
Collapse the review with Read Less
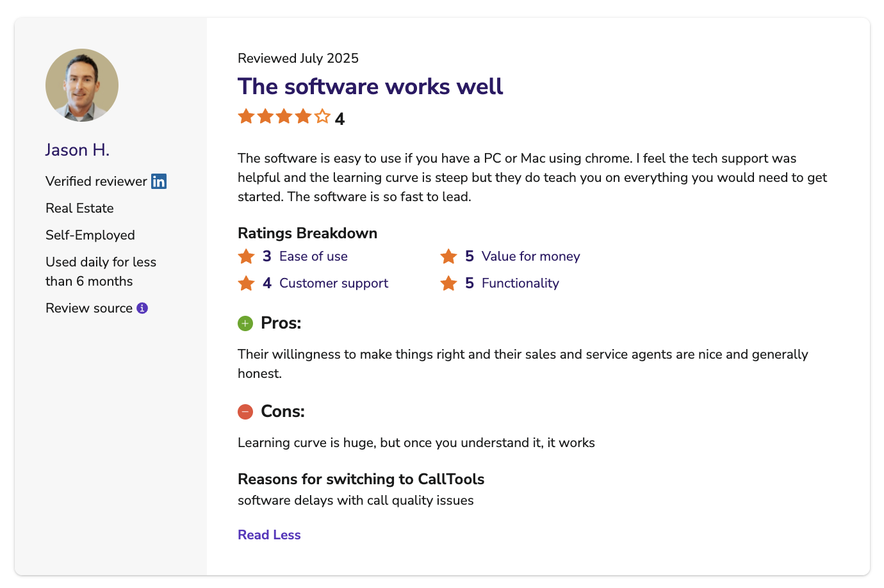[x=269, y=535]
